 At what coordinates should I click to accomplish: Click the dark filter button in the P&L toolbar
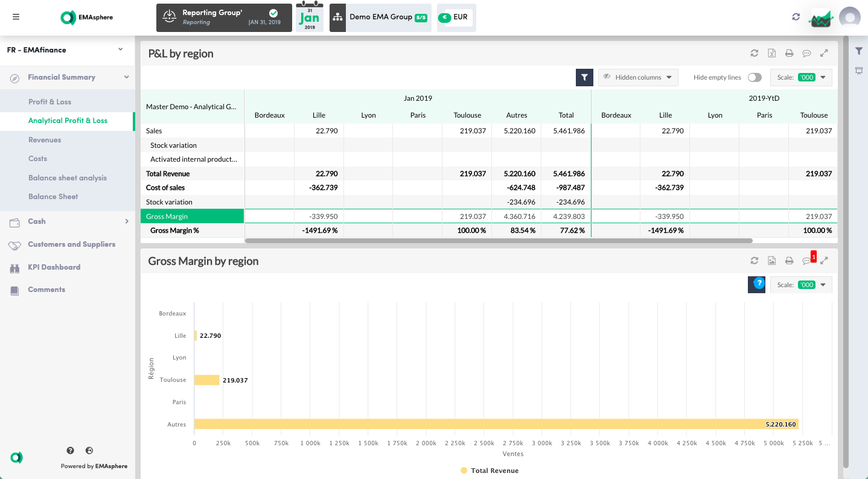tap(584, 77)
